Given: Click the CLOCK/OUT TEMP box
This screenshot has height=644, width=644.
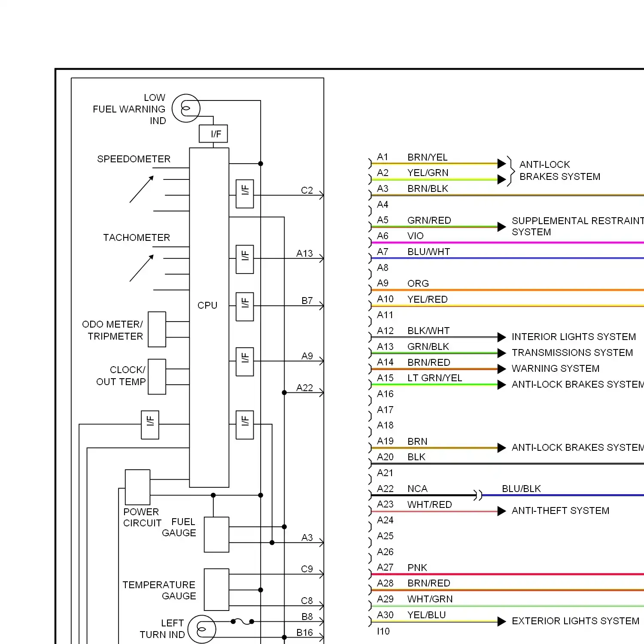Looking at the screenshot, I should (x=157, y=377).
